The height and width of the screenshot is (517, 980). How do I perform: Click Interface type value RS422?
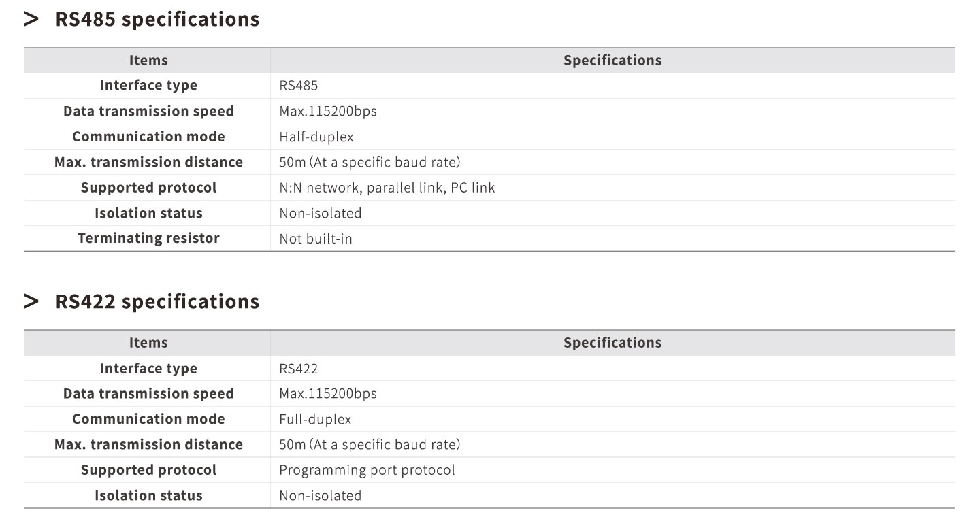[299, 369]
